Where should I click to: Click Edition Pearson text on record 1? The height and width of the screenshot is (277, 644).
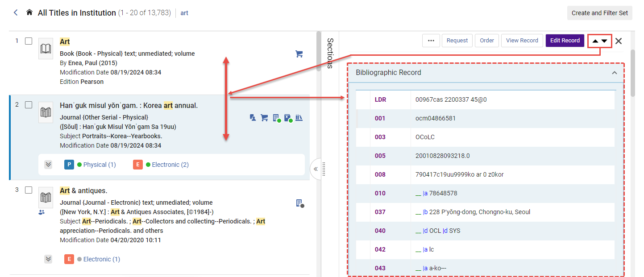tap(82, 82)
